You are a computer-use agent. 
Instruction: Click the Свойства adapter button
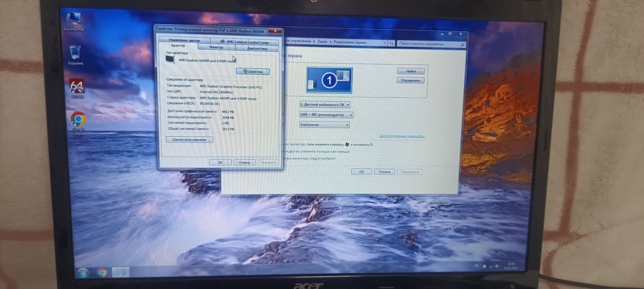click(x=253, y=72)
